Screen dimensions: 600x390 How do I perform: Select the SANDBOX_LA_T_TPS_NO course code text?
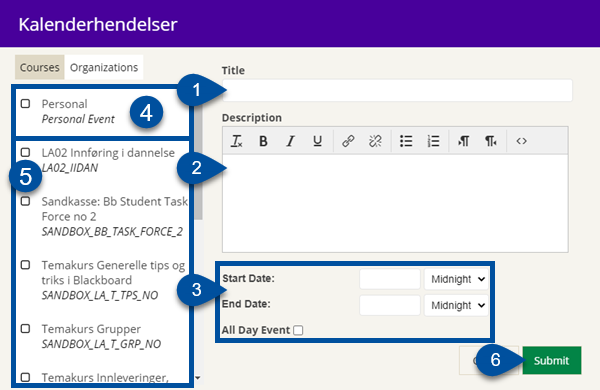coord(100,295)
